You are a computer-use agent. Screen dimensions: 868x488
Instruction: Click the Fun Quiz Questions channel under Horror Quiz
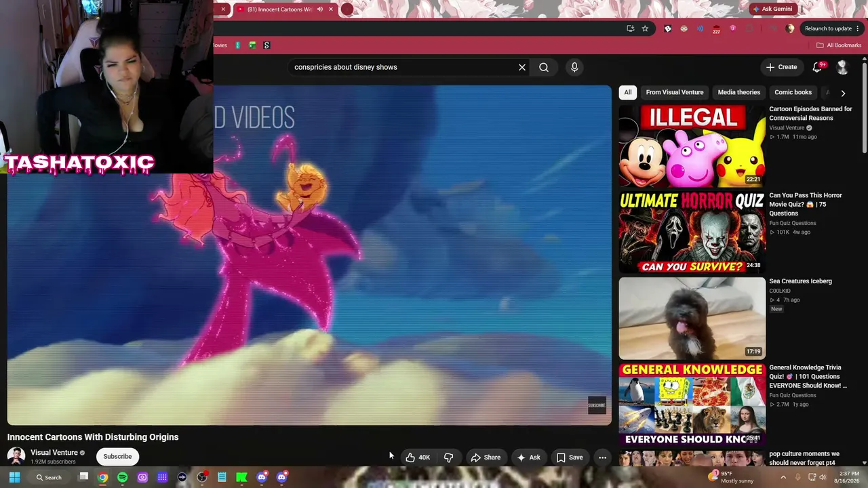click(792, 223)
